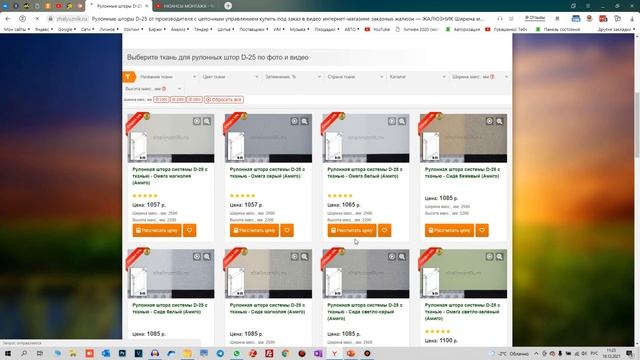The height and width of the screenshot is (360, 640).
Task: Open Поставщики bookmarks folder
Action: pyautogui.click(x=253, y=29)
